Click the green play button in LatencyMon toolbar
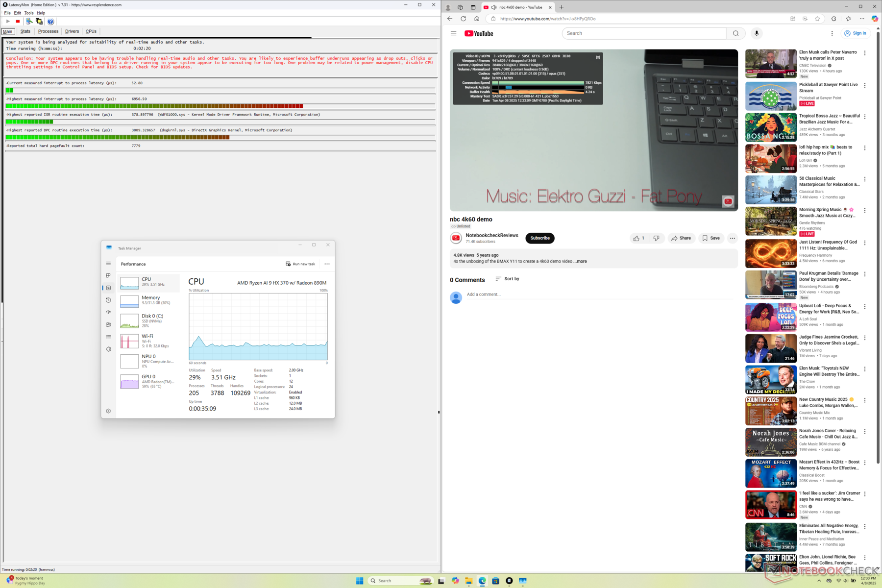The image size is (882, 588). pos(8,22)
